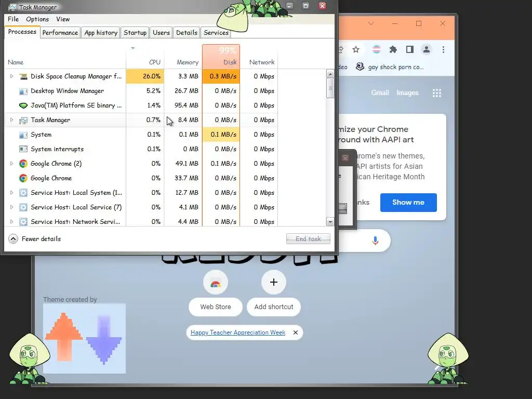The image size is (532, 399).
Task: Click the theme creator arrows thumbnail
Action: [85, 339]
